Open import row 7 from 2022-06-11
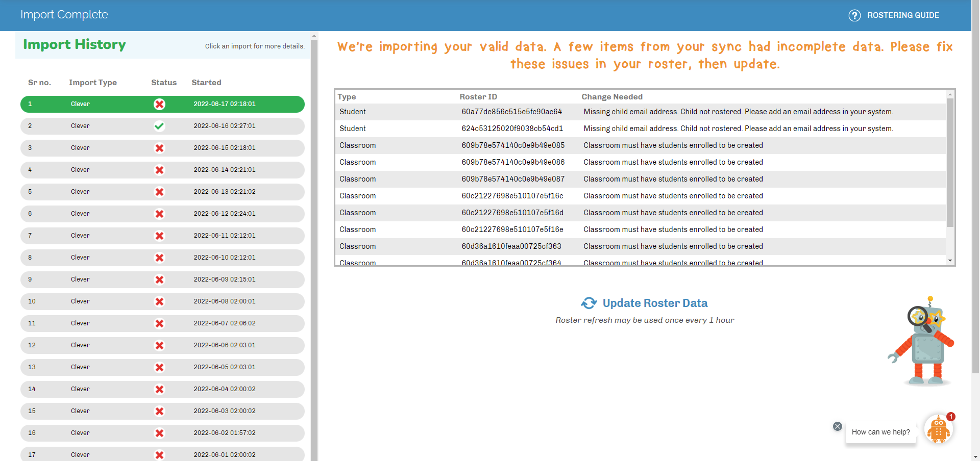The width and height of the screenshot is (980, 461). click(x=162, y=236)
